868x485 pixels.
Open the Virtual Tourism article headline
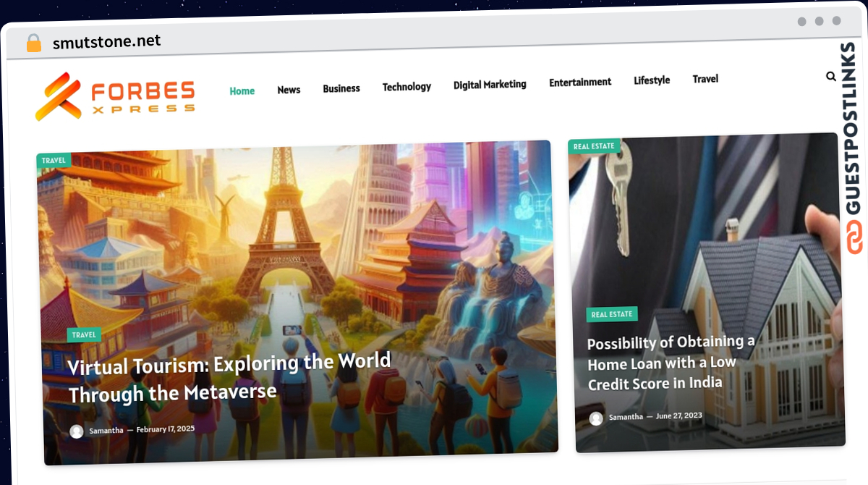click(230, 377)
